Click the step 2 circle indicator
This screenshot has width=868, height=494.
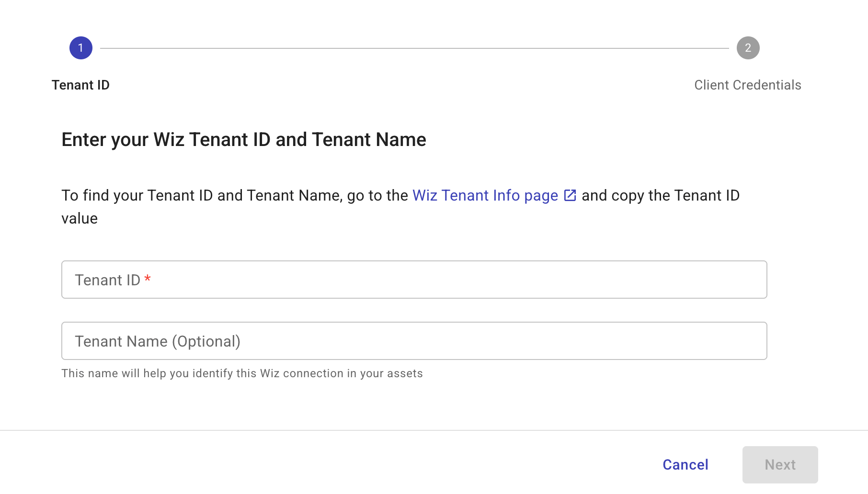(748, 48)
